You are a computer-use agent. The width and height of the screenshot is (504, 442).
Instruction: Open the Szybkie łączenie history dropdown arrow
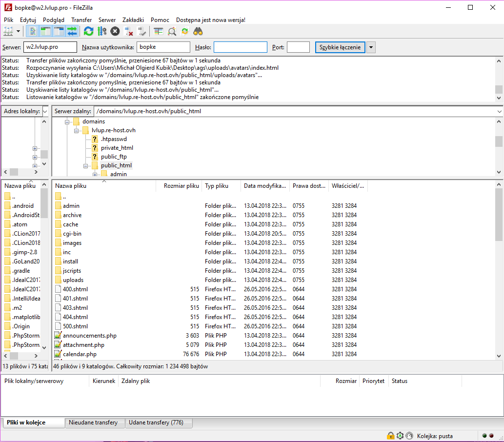(370, 47)
